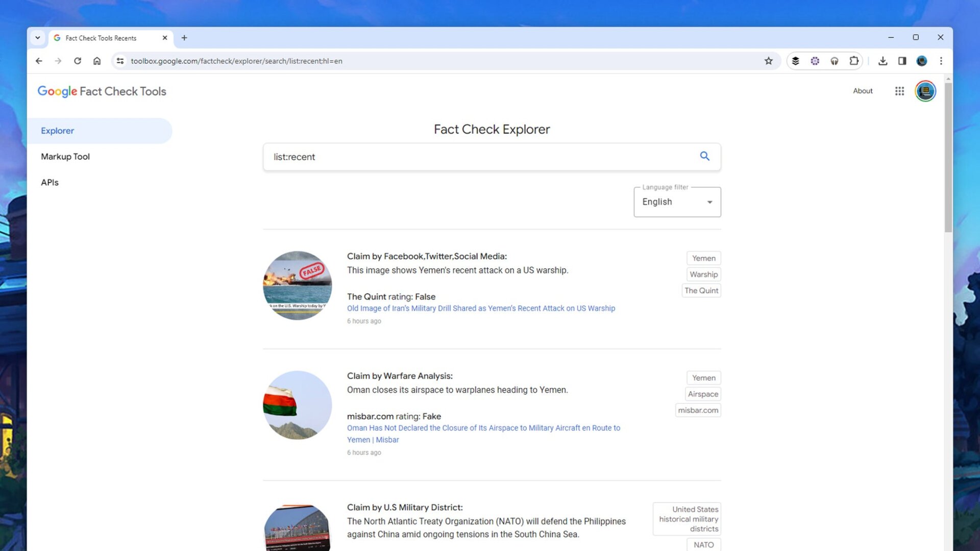Toggle the browser side panel
The height and width of the screenshot is (551, 980).
[x=902, y=61]
